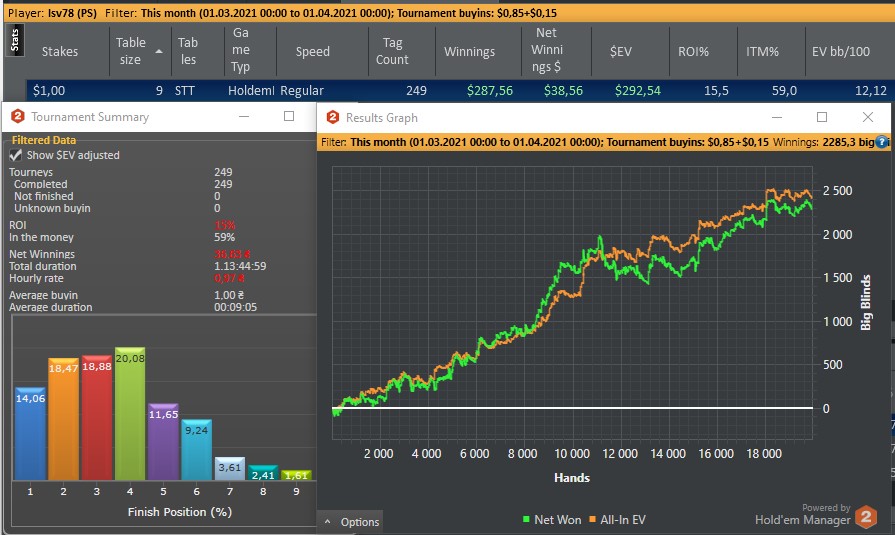This screenshot has width=895, height=535.
Task: Click the 59,0 ITM% value
Action: [784, 90]
